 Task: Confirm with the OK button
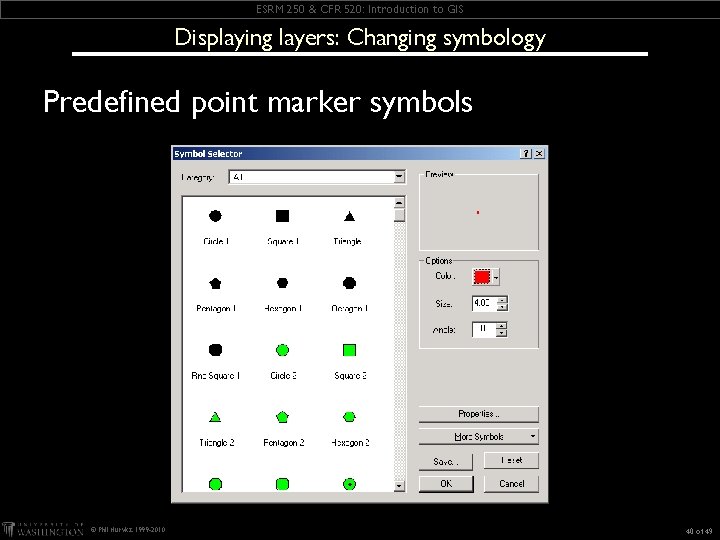pyautogui.click(x=446, y=484)
